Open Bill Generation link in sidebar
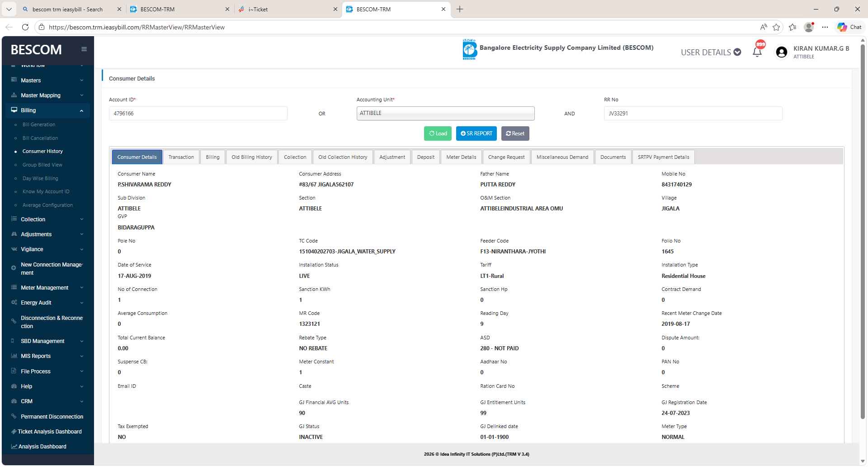 (x=39, y=124)
